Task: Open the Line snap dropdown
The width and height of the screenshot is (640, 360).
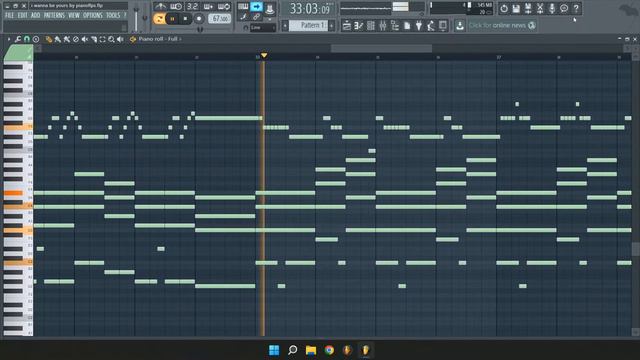Action: coord(263,28)
